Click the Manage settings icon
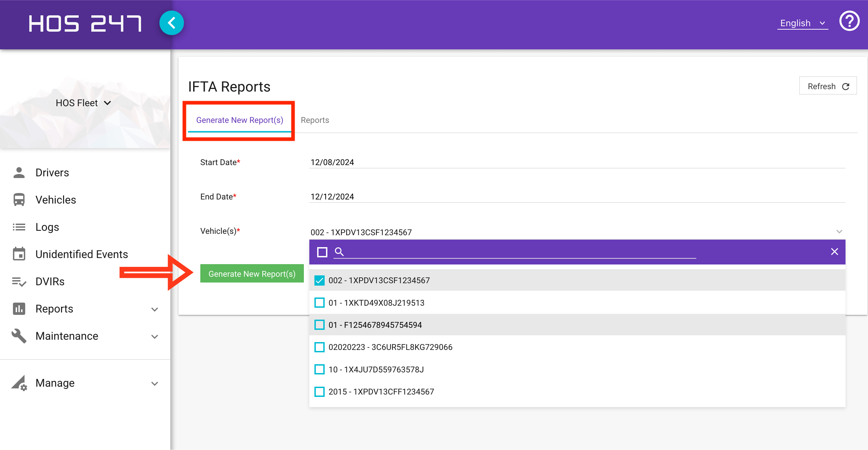Screen dimensions: 868x450 19,383
